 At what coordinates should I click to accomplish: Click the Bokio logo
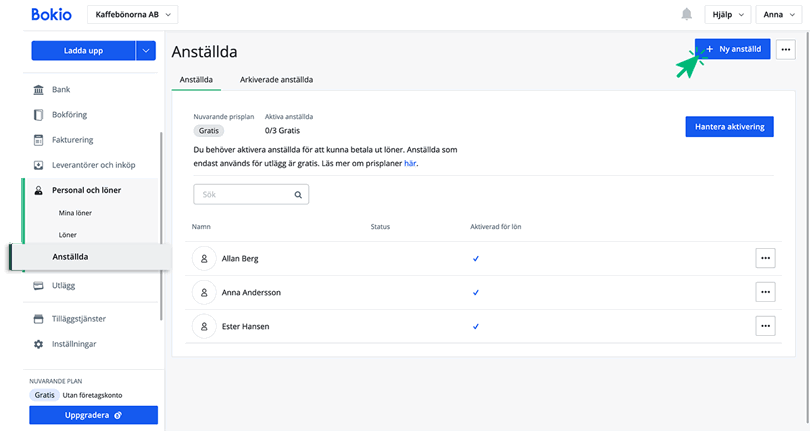51,14
